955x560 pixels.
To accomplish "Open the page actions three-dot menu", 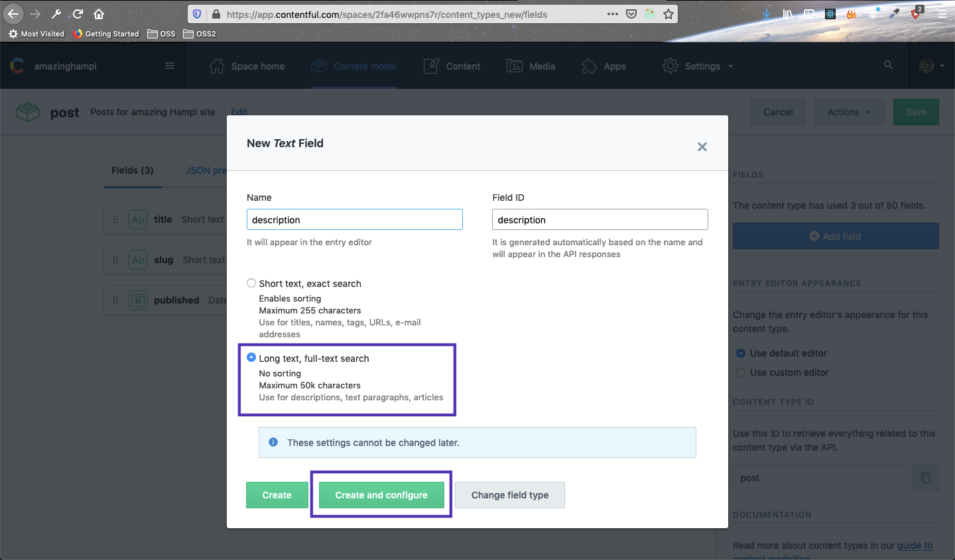I will pos(613,14).
